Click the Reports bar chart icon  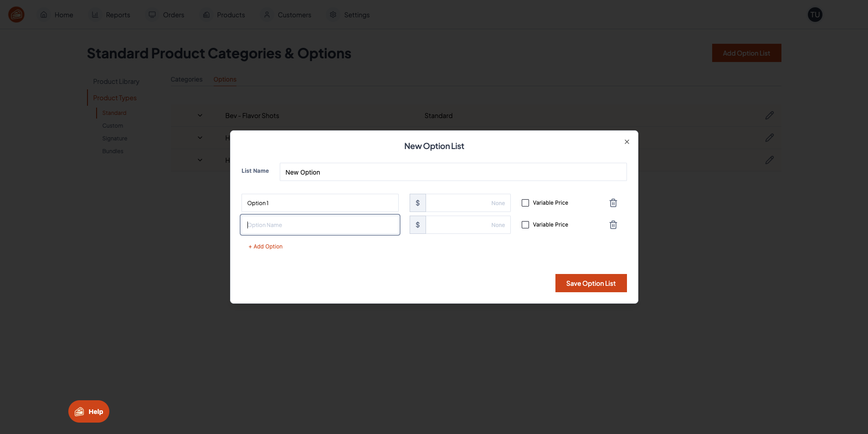click(x=95, y=15)
